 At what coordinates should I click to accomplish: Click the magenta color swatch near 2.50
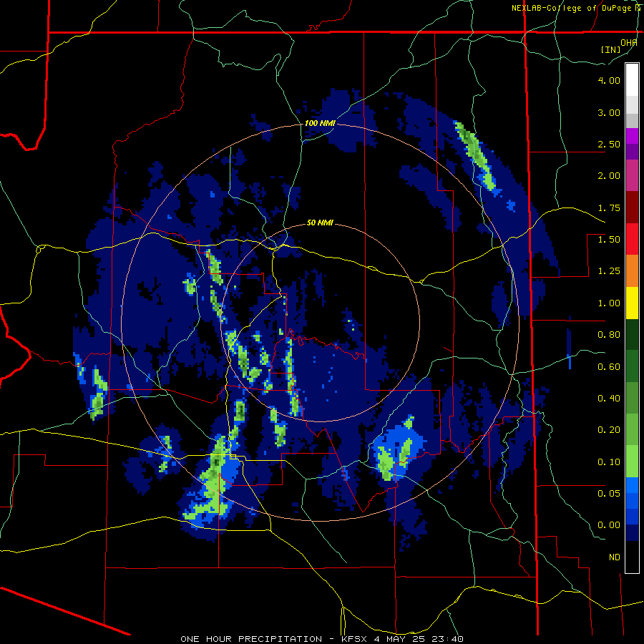point(632,137)
